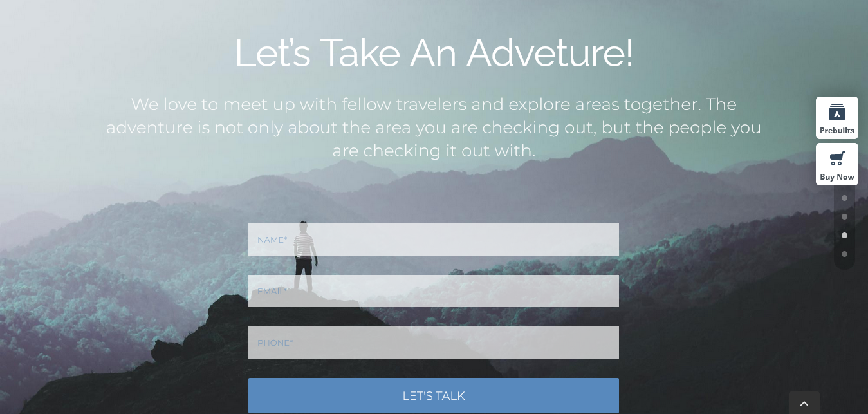Screen dimensions: 868x414
Task: Select the first section navigation dot
Action: (x=844, y=198)
